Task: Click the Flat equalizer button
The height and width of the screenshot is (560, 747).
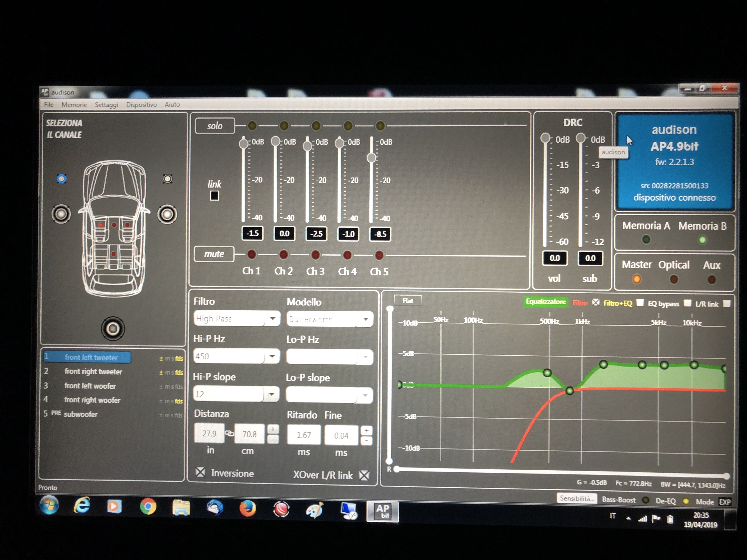Action: pyautogui.click(x=408, y=300)
